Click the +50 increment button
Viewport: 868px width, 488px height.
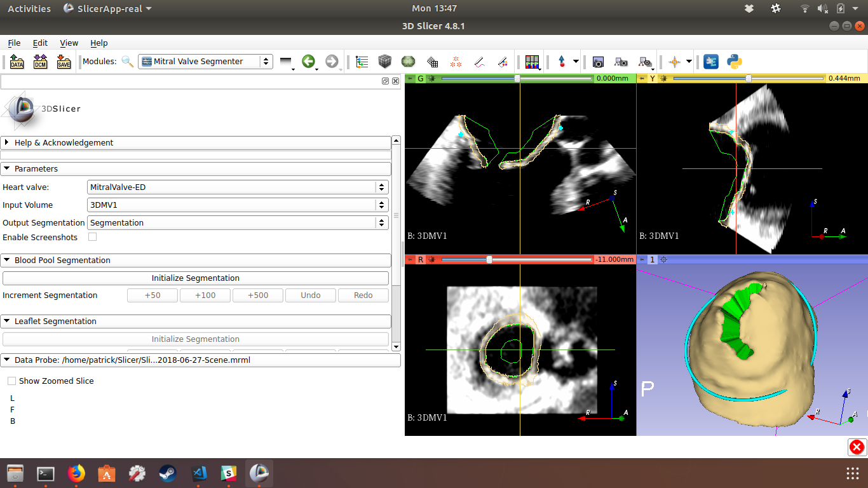[x=153, y=295]
